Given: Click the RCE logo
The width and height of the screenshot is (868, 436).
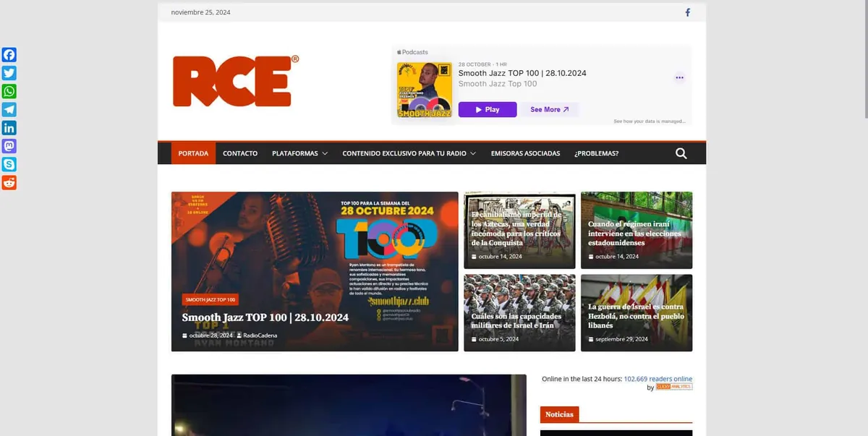Looking at the screenshot, I should (236, 81).
